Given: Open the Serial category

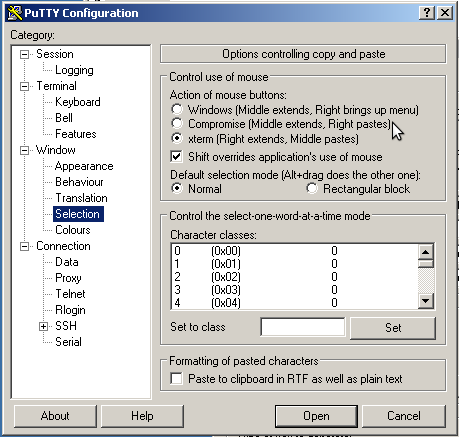Looking at the screenshot, I should [x=68, y=342].
